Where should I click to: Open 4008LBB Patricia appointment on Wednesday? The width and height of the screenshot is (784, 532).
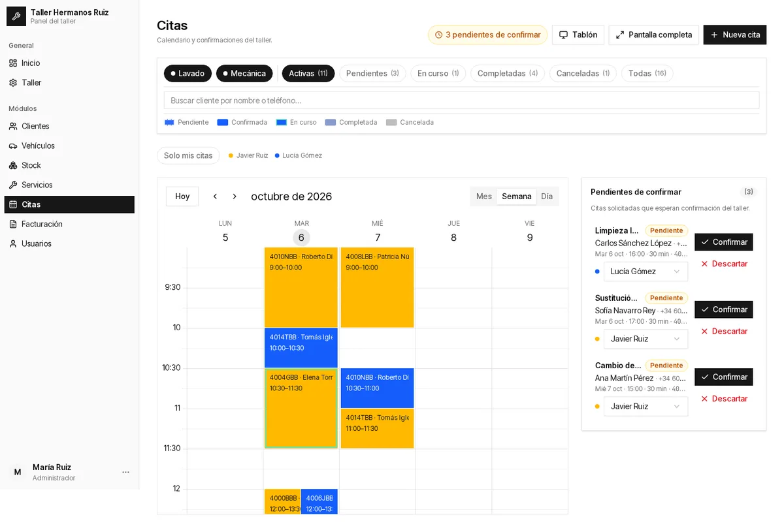click(x=377, y=287)
